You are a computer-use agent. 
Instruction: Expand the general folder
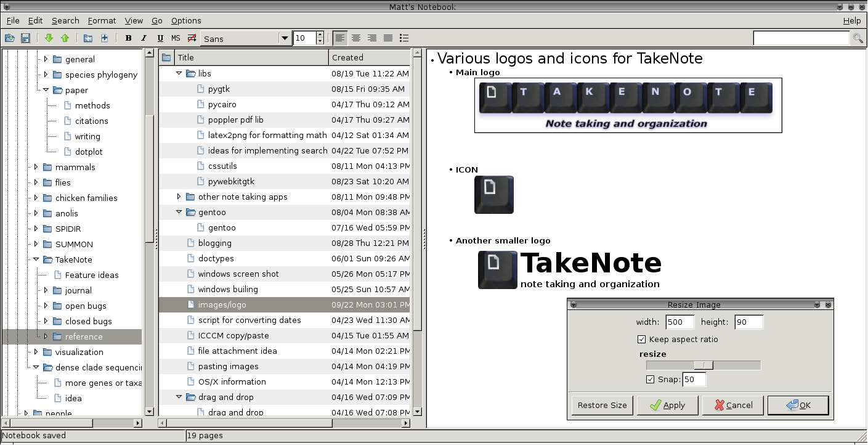(46, 59)
